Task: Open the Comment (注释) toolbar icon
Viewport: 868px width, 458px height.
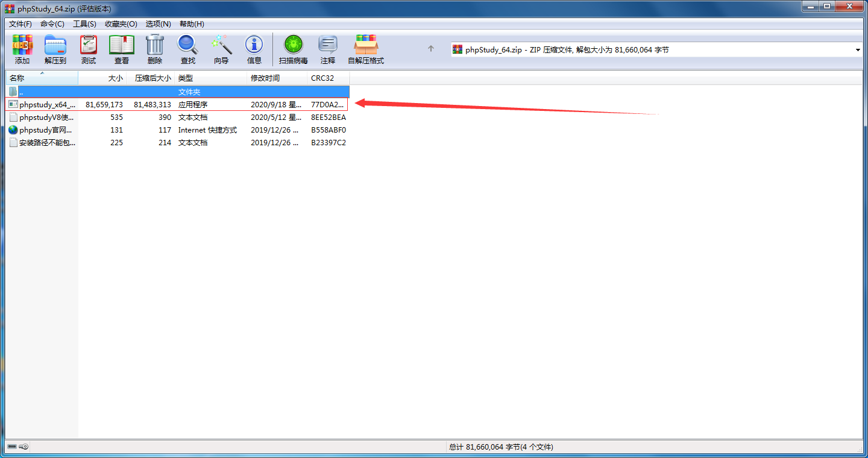Action: pos(328,49)
